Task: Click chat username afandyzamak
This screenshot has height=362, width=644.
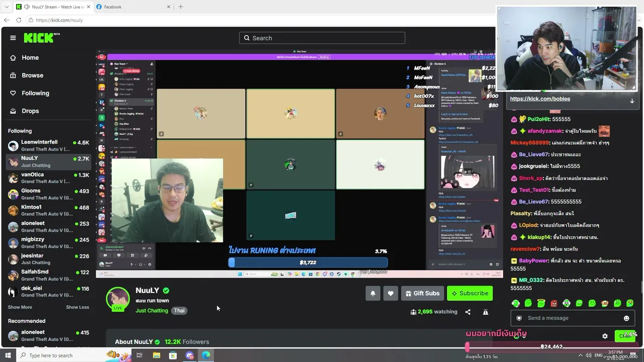Action: click(x=545, y=131)
